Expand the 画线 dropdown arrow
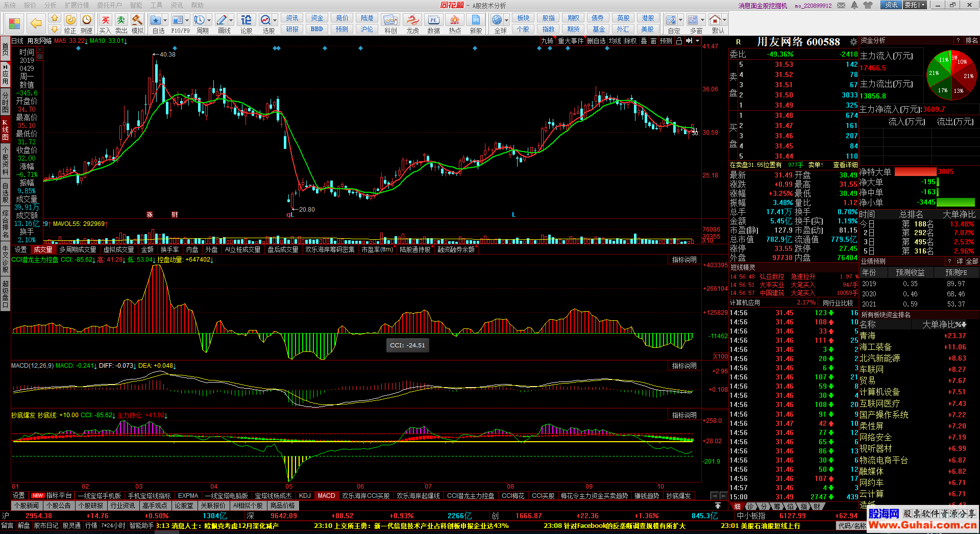Screen dimensions: 980x534 [231, 20]
